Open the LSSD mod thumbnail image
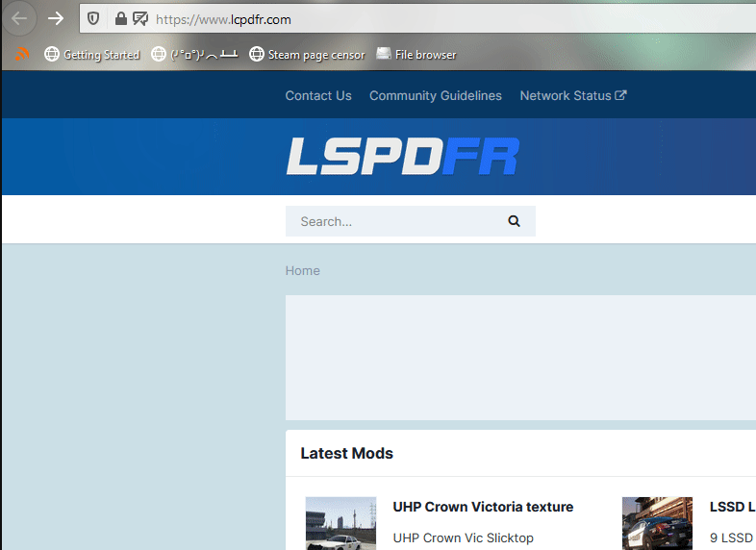The width and height of the screenshot is (756, 550). pos(657,523)
